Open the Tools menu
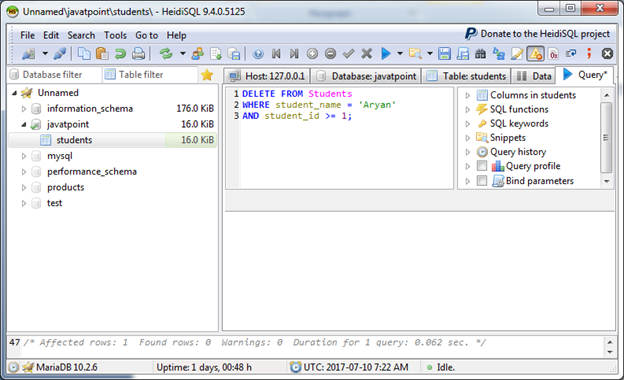624x380 pixels. 115,35
